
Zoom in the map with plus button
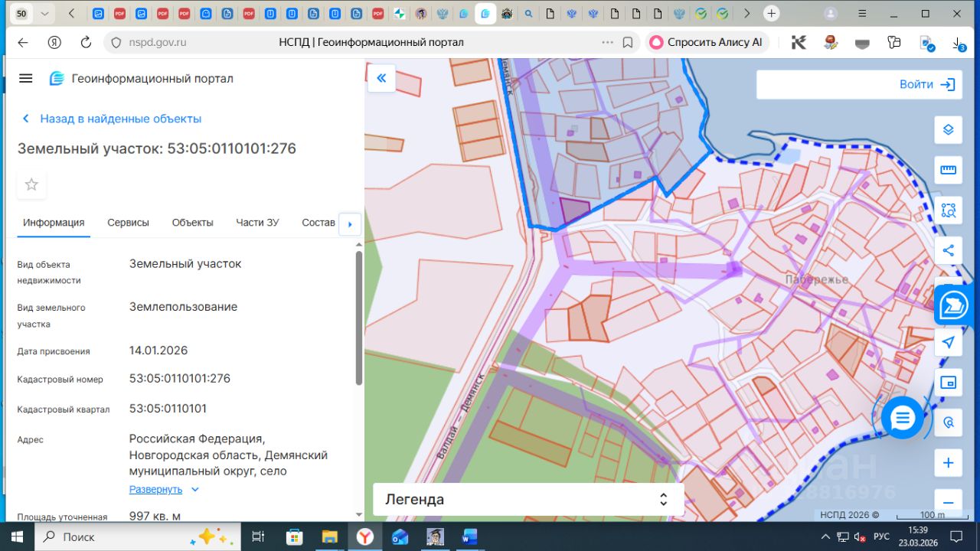[x=948, y=463]
